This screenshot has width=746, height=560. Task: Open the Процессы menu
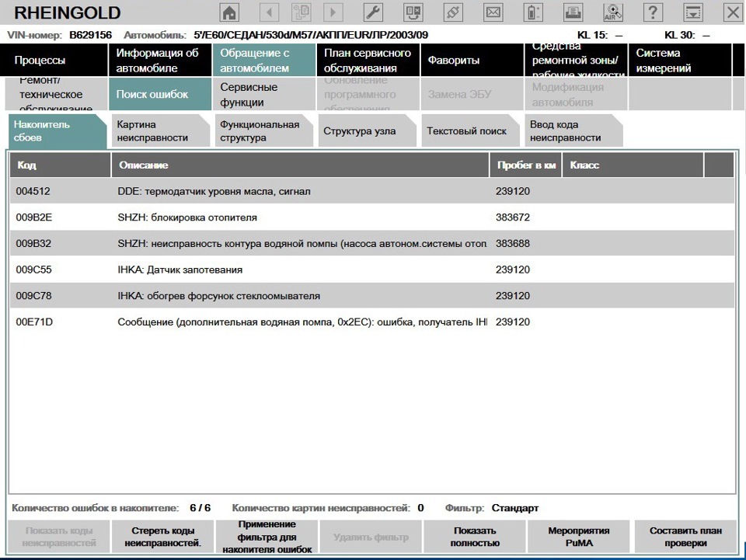pos(54,60)
